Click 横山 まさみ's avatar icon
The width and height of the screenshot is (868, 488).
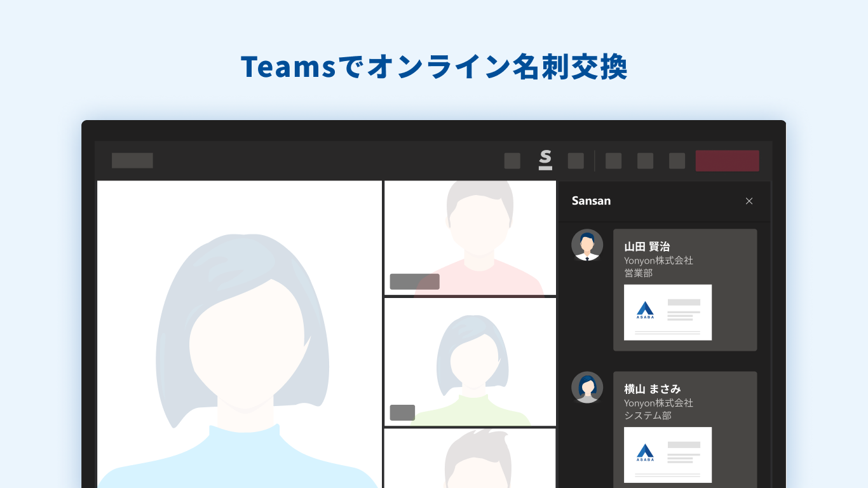587,388
